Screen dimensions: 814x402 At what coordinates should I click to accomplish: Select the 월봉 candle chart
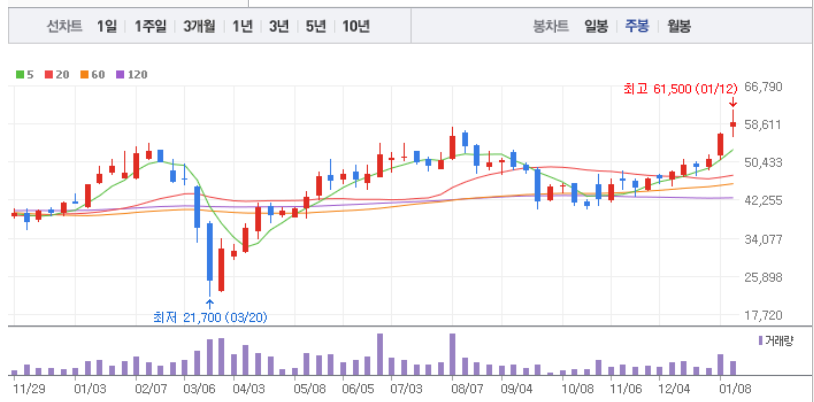pyautogui.click(x=679, y=26)
